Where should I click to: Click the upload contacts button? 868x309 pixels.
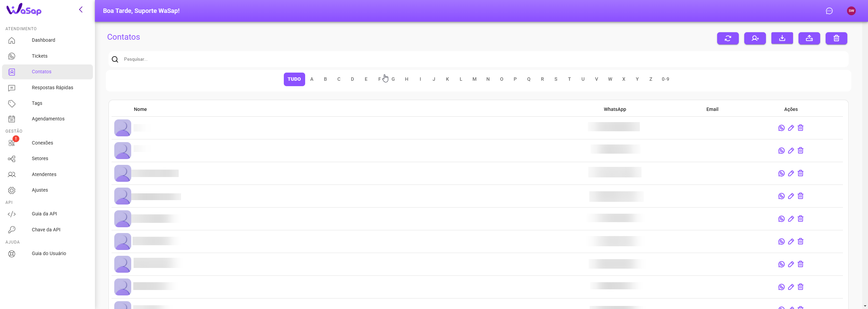coord(809,38)
